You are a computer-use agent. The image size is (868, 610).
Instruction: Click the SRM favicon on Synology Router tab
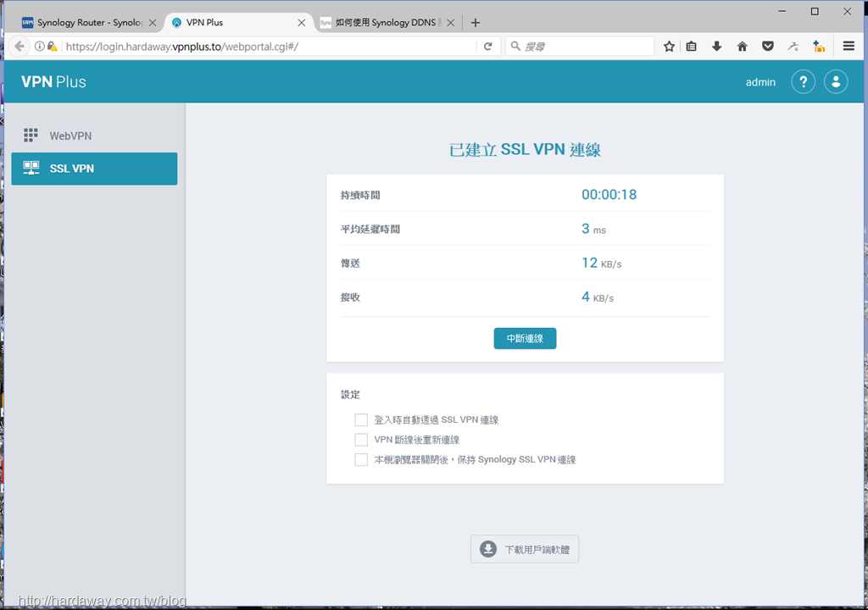[27, 23]
